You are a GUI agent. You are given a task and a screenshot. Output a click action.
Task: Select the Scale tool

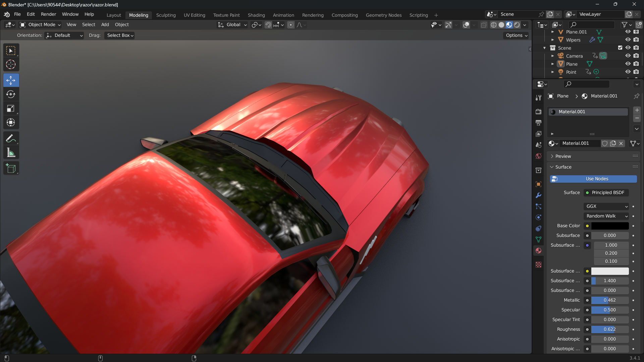click(x=11, y=109)
